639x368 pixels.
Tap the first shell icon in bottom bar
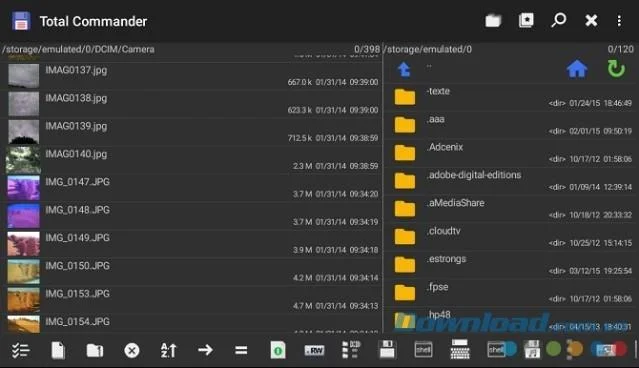(423, 349)
